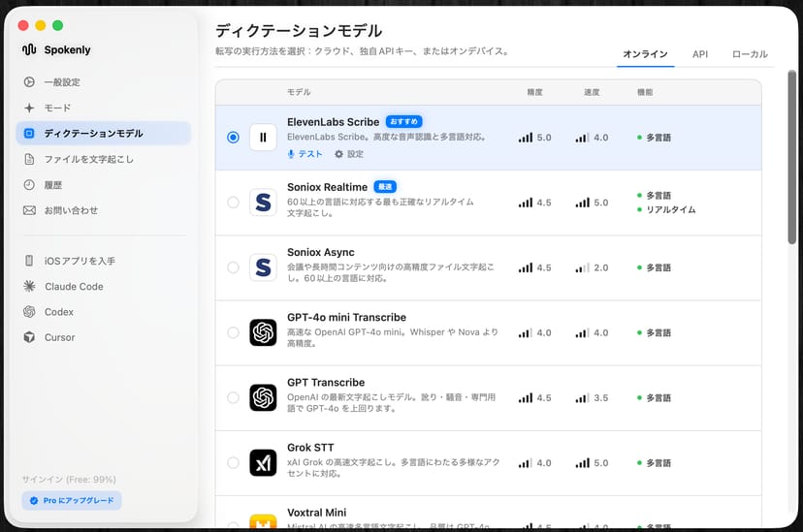The height and width of the screenshot is (532, 803).
Task: Click the iOSアプリを入手 phone icon item
Action: pyautogui.click(x=29, y=261)
